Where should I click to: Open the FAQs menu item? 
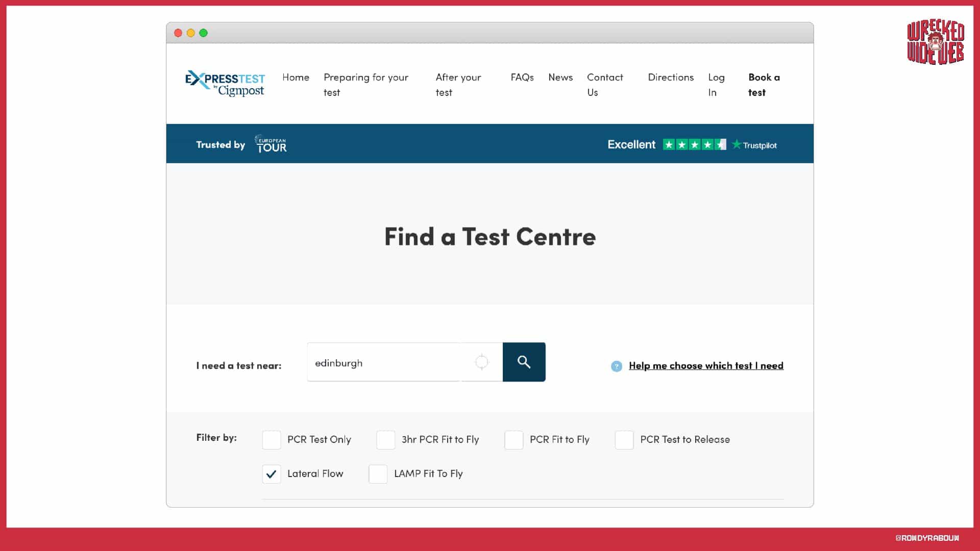[522, 78]
